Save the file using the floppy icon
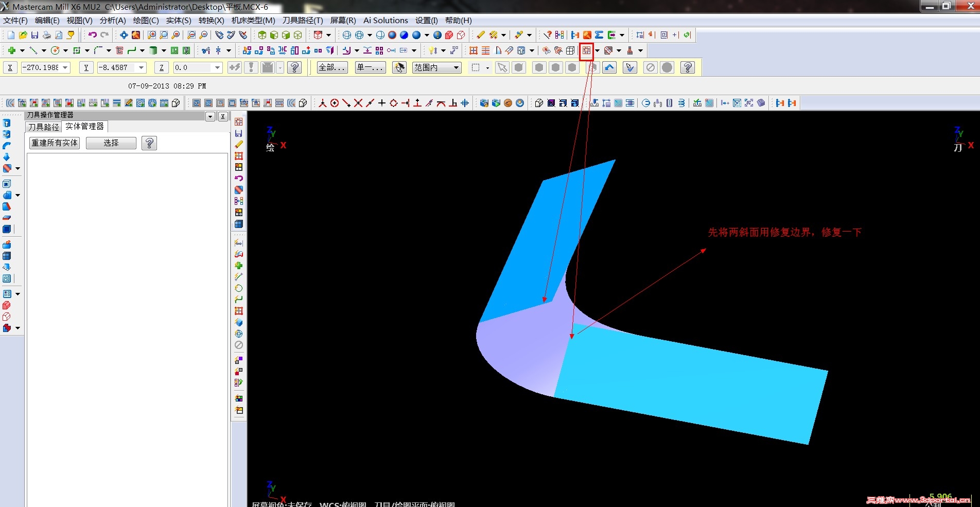The height and width of the screenshot is (507, 980). (x=34, y=35)
